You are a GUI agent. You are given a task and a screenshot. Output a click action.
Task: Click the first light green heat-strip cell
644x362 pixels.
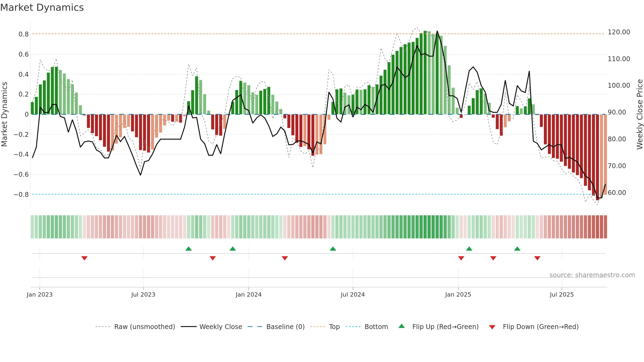[x=32, y=227]
